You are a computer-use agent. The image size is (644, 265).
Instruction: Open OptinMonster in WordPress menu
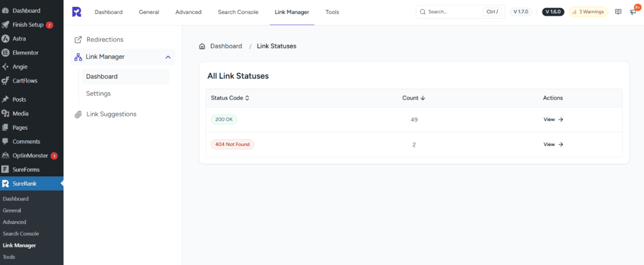coord(31,155)
